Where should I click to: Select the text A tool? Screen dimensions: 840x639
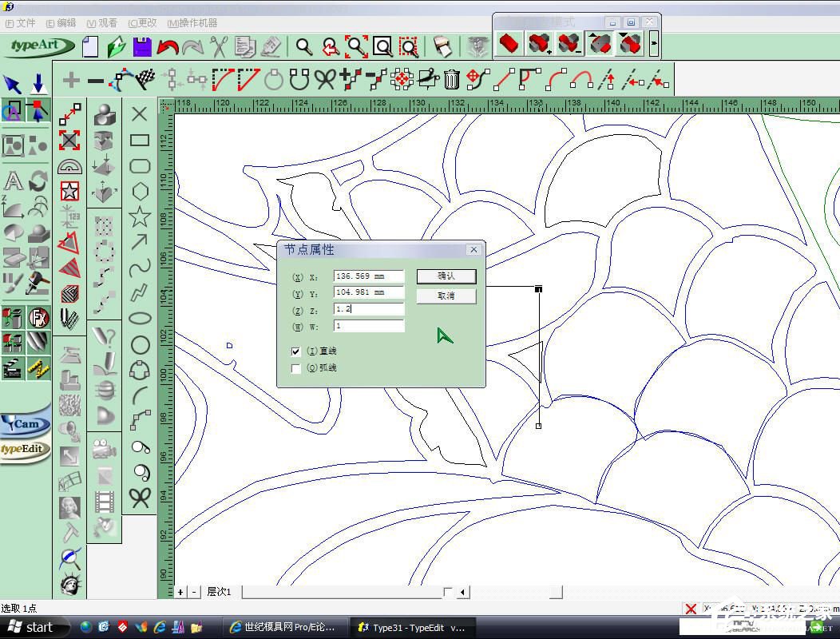pyautogui.click(x=13, y=181)
